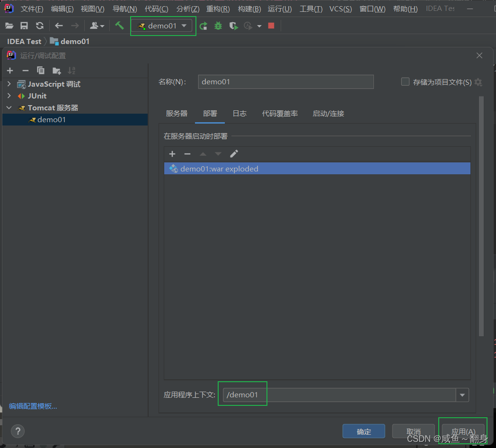Viewport: 496px width, 448px height.
Task: Go back with the left arrow icon
Action: (59, 26)
